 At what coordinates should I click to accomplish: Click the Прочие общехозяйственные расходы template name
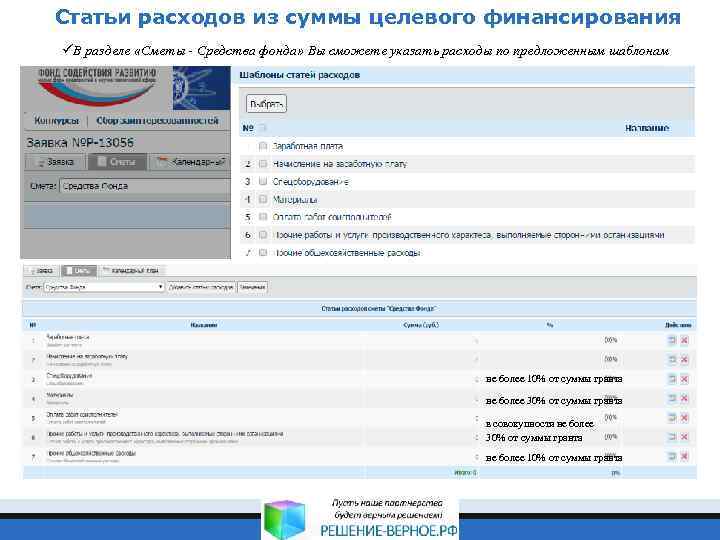pos(347,253)
